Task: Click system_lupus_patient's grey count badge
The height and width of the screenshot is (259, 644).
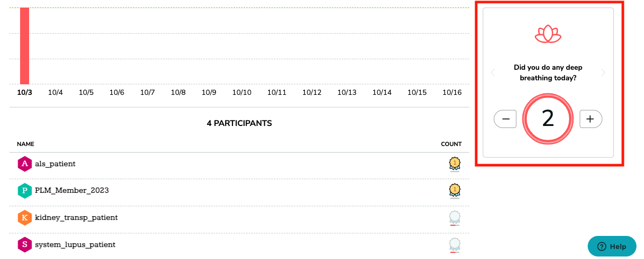Action: (455, 245)
